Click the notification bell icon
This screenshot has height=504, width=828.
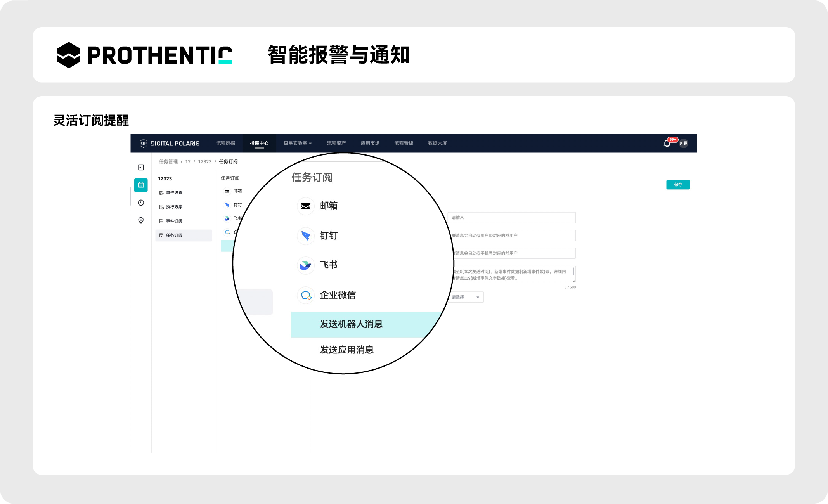pos(667,144)
